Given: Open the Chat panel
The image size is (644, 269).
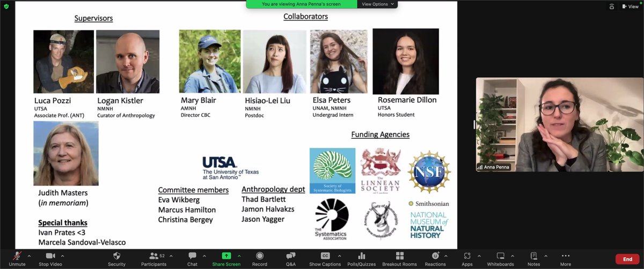Looking at the screenshot, I should pyautogui.click(x=192, y=258).
